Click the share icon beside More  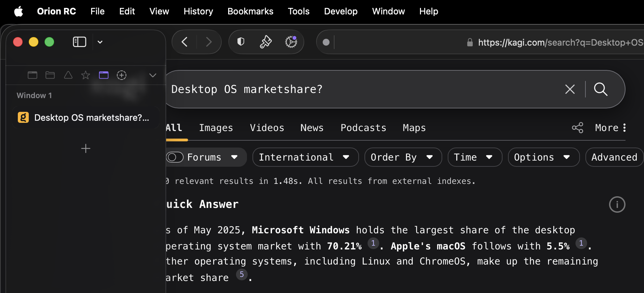click(578, 128)
